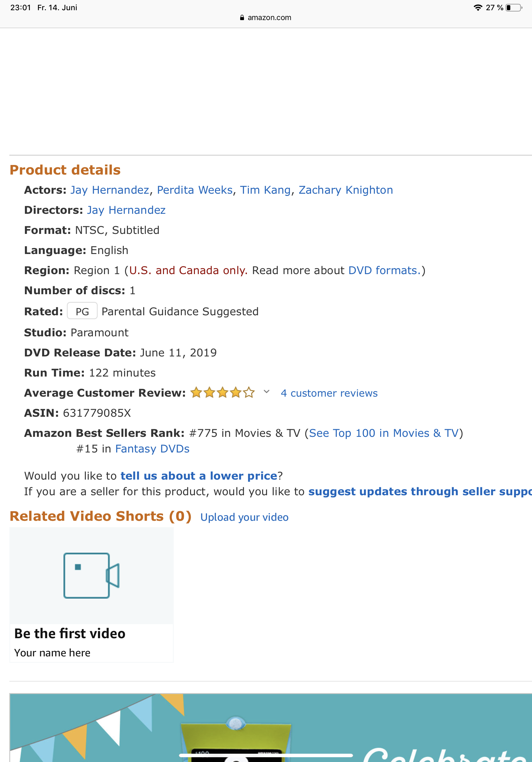
Task: Open the 4 customer reviews link
Action: pos(329,393)
